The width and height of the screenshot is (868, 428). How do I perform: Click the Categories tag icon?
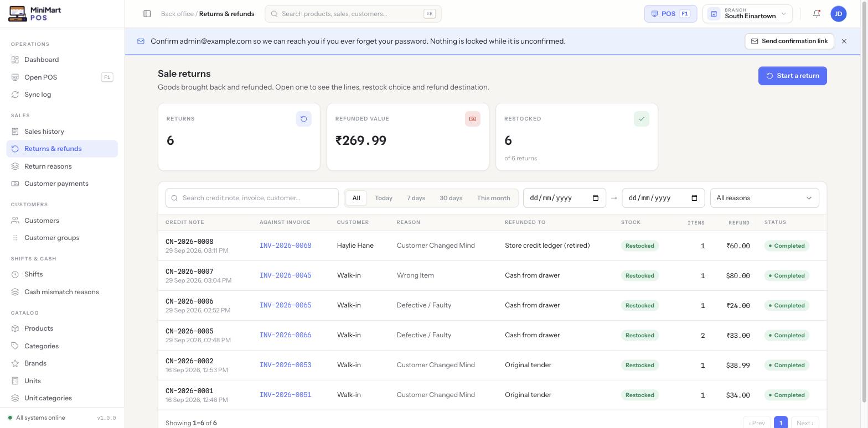click(15, 346)
